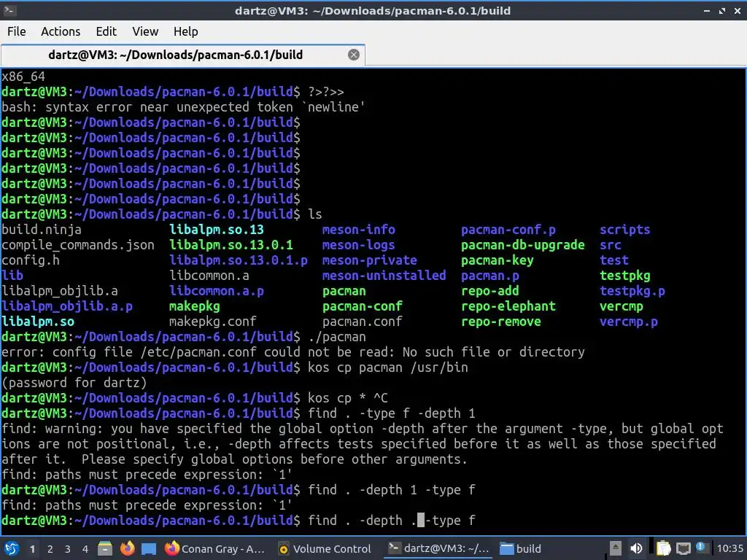Screen dimensions: 747x560
Task: Switch to workspace 2
Action: (50, 549)
